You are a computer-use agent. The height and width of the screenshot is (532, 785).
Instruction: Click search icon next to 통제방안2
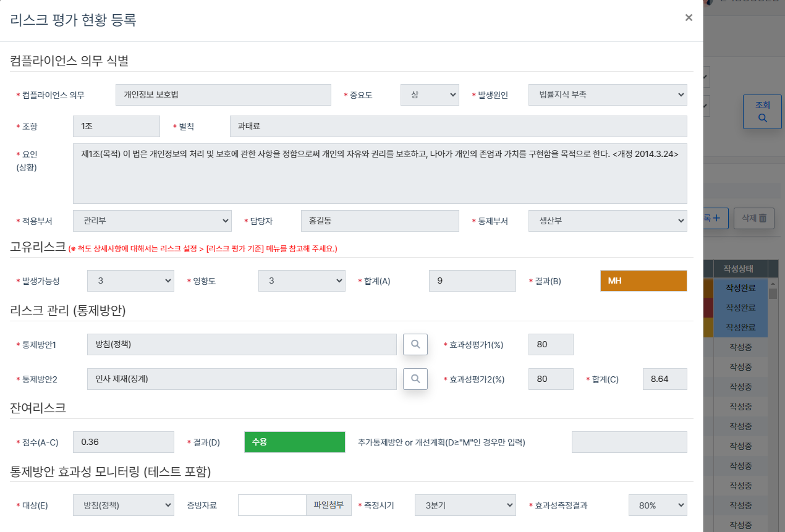tap(415, 379)
